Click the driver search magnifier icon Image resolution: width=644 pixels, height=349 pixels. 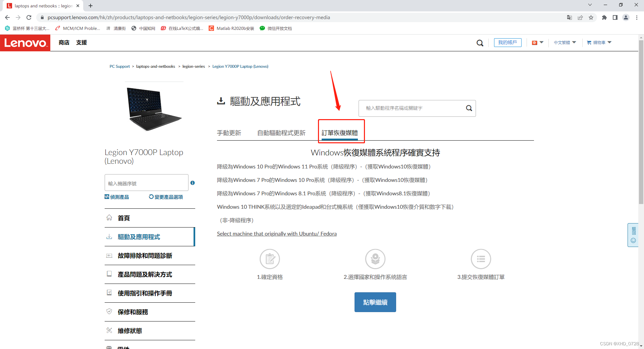click(469, 108)
